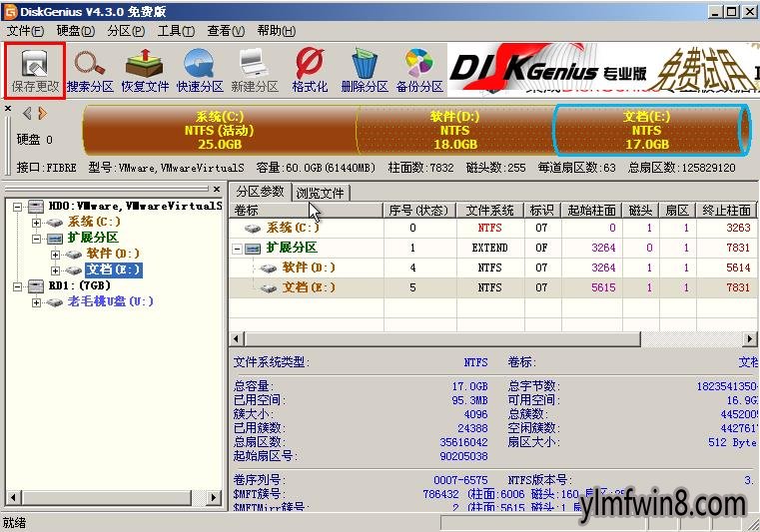760x532 pixels.
Task: Click the partition table horizontal scrollbar thumb
Action: pos(442,339)
